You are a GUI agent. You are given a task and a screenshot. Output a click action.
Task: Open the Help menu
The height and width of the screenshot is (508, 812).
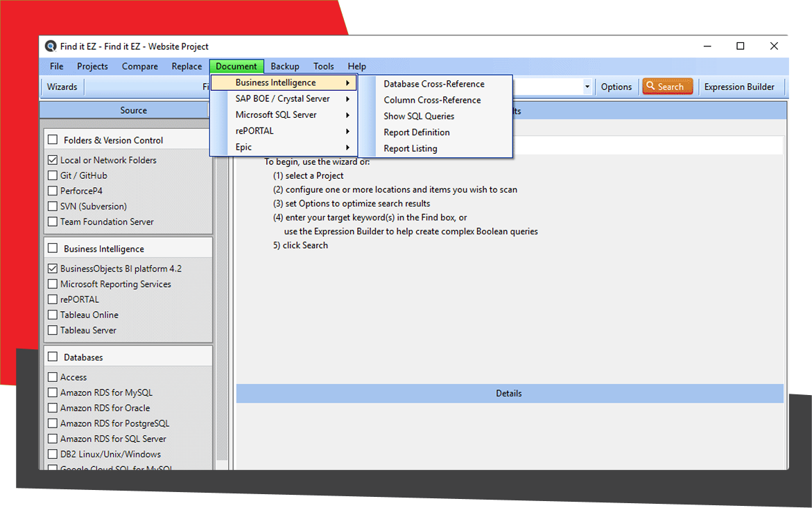tap(357, 67)
